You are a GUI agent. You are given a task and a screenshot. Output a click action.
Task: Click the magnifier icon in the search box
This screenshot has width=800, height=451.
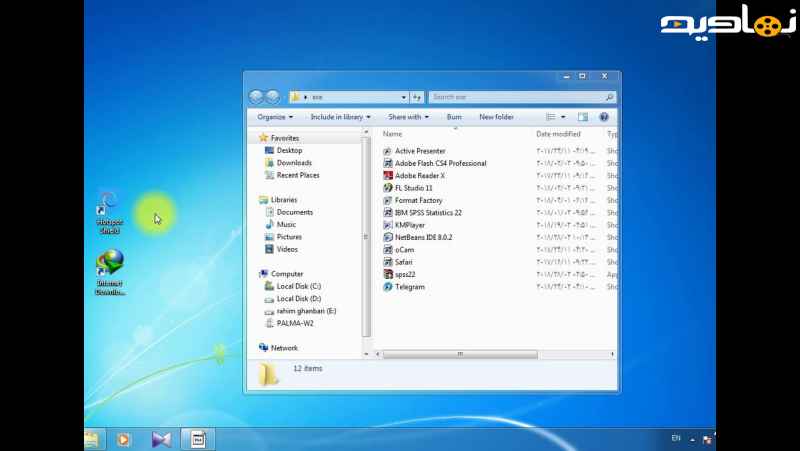coord(609,97)
